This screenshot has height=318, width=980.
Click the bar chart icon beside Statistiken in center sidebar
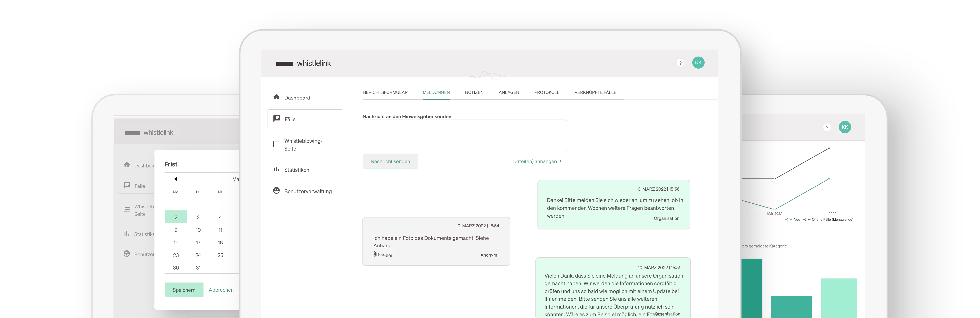coord(276,169)
